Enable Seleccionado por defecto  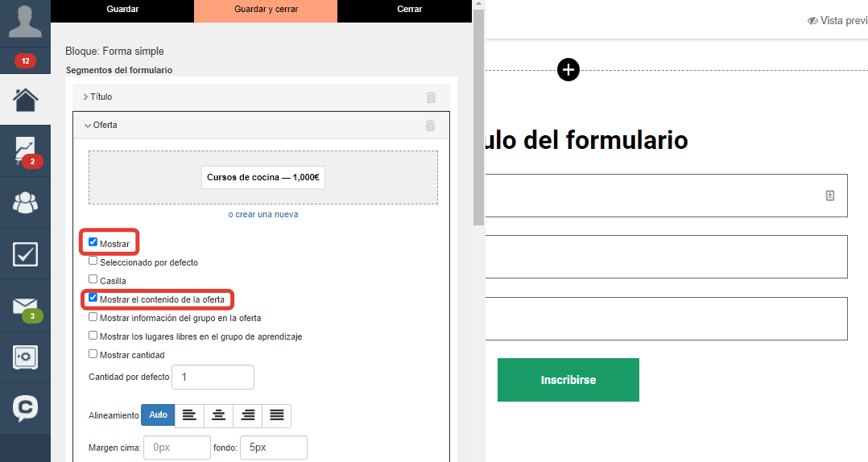click(x=93, y=261)
